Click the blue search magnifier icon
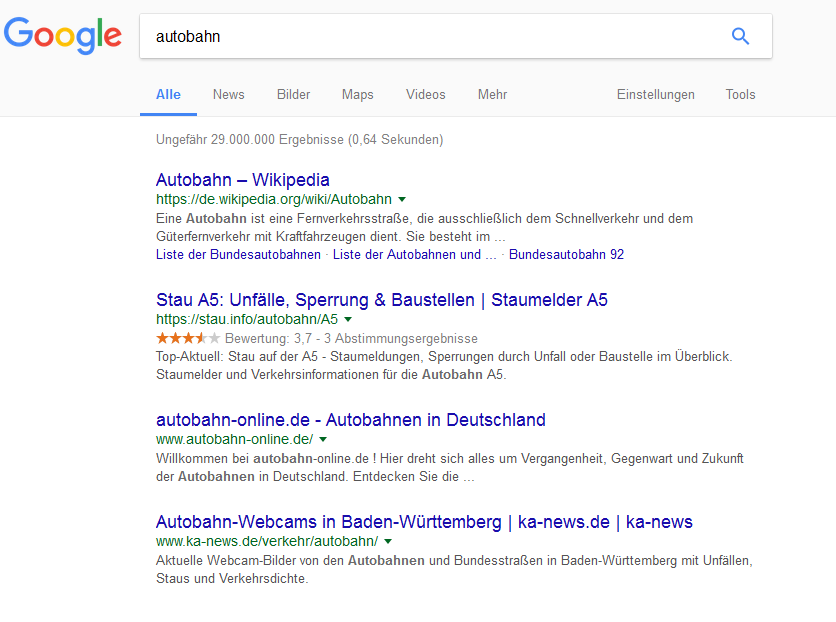The image size is (836, 622). 740,36
